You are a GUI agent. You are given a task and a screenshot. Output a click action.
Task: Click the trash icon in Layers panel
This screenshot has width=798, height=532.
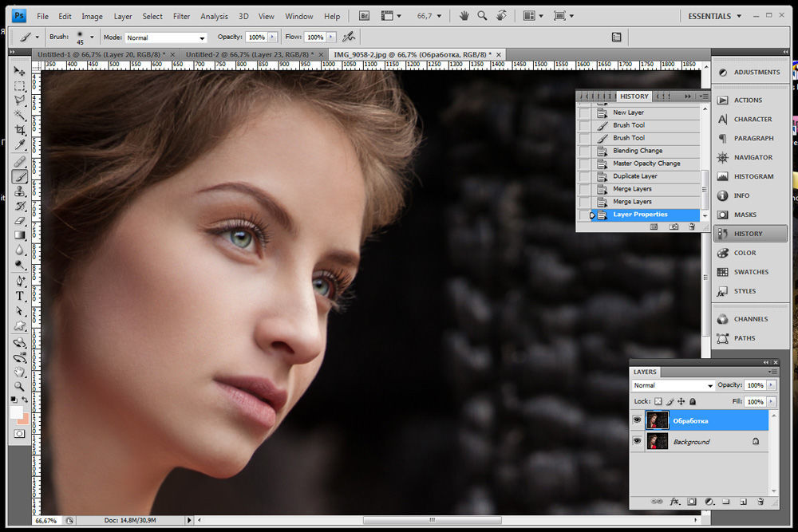760,502
